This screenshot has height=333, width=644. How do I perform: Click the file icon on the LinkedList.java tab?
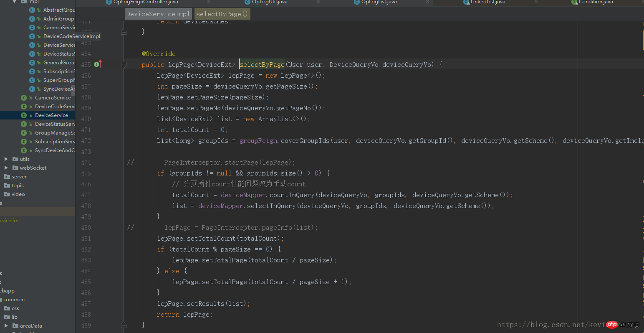tap(467, 2)
